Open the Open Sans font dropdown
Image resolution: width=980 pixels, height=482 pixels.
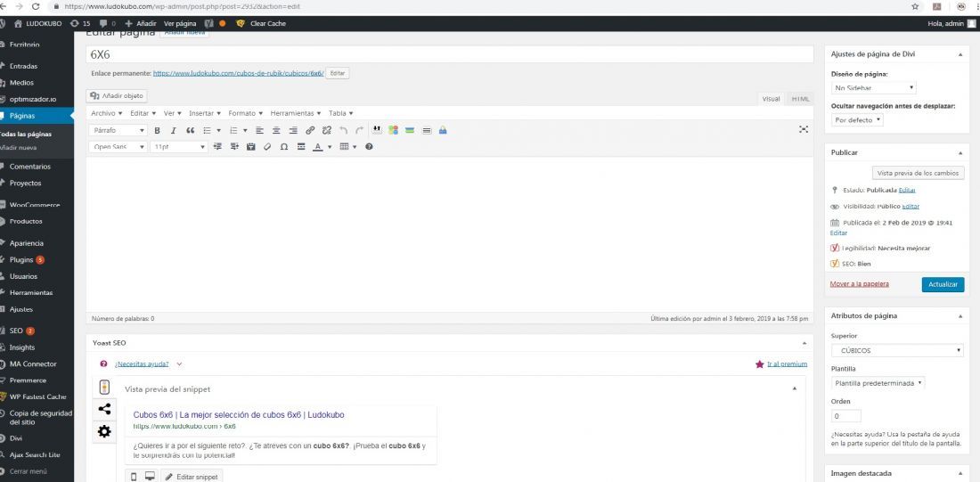(x=118, y=147)
